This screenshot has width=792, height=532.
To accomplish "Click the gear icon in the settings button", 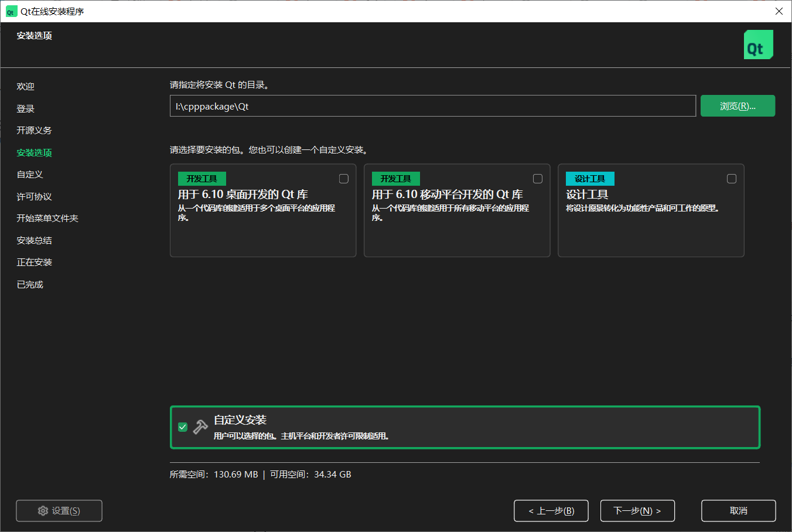I will click(43, 511).
